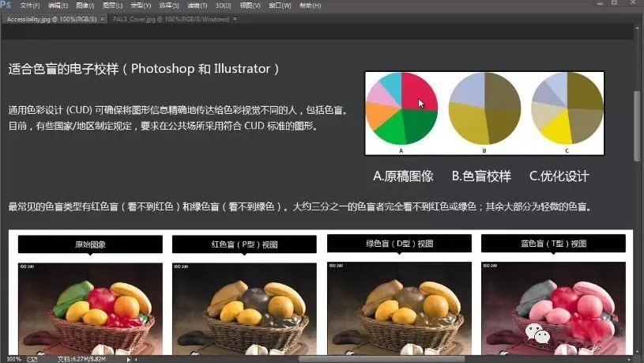
Task: Close the Accessibility.jpg document tab
Action: click(103, 18)
